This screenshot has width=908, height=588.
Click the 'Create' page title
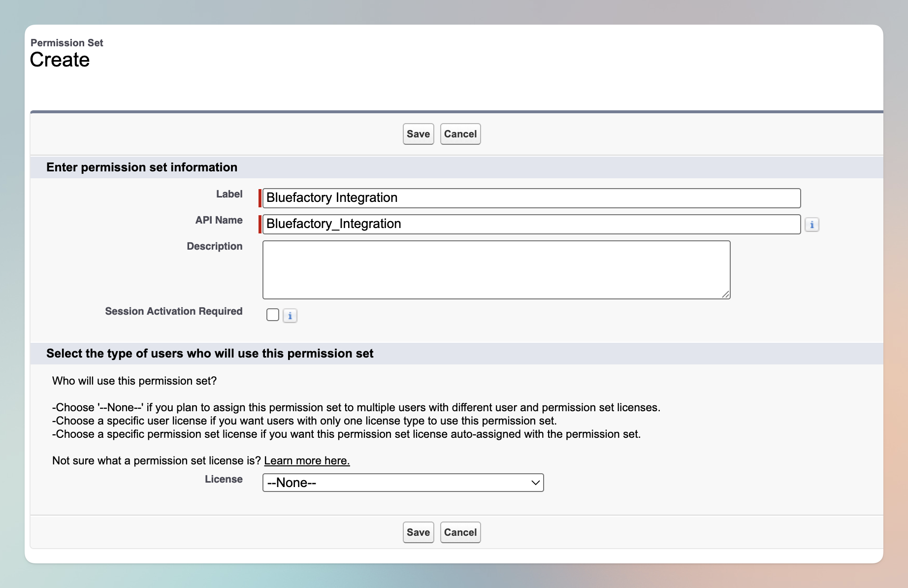[x=60, y=60]
